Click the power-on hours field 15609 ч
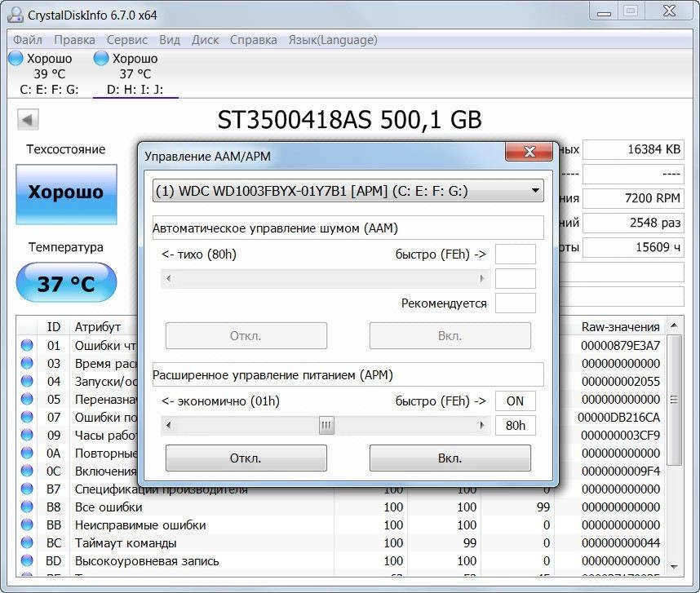 coord(633,247)
